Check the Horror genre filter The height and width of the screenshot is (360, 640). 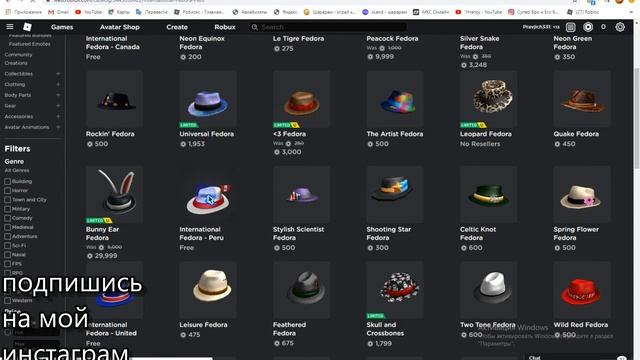tap(7, 191)
